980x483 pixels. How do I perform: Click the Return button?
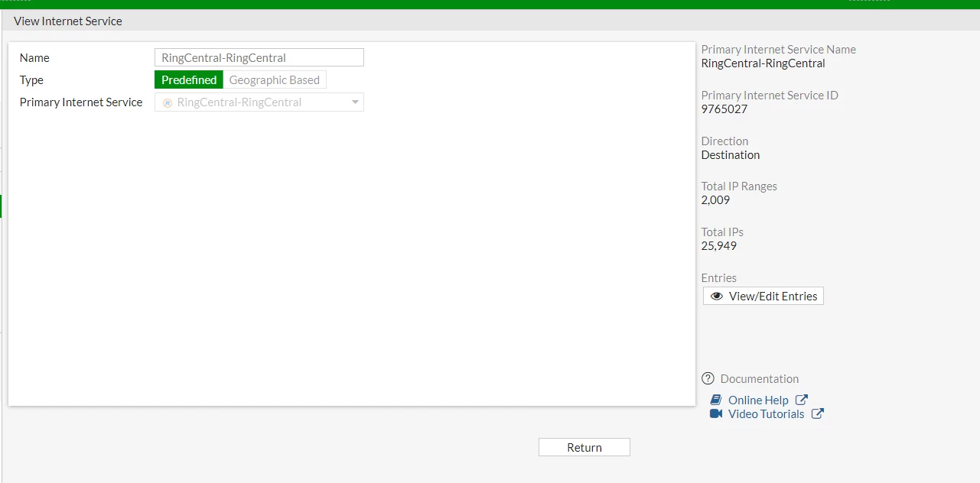coord(584,448)
